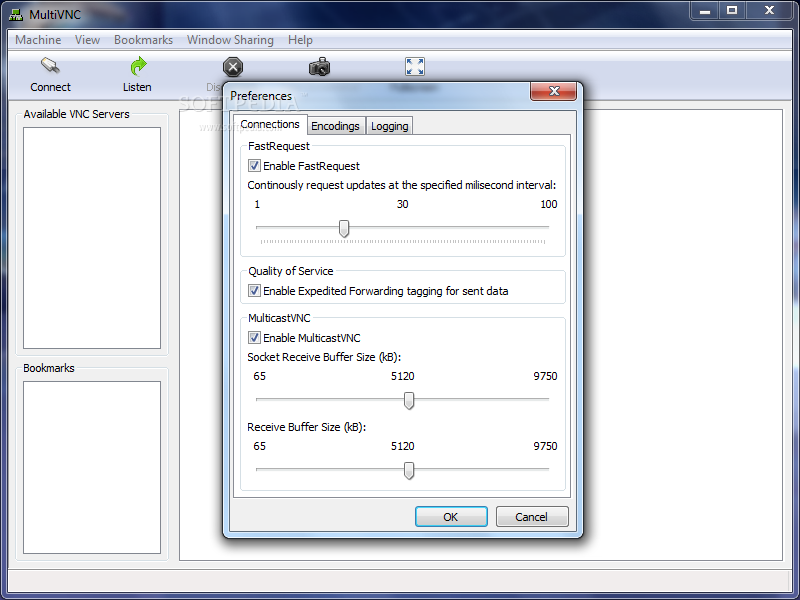
Task: Switch to the Encodings tab
Action: pyautogui.click(x=335, y=126)
